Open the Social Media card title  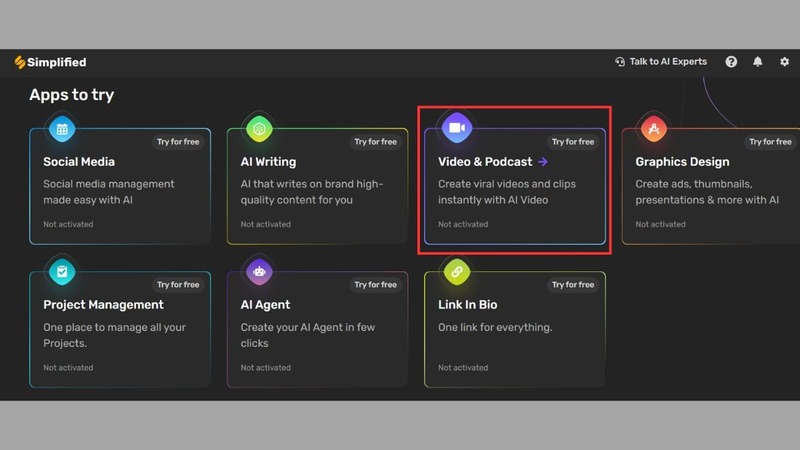79,162
